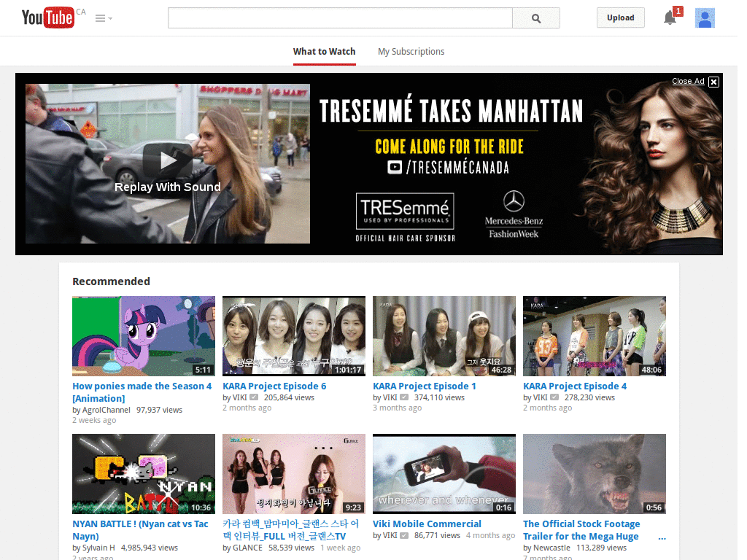Close the ad with the X icon

pyautogui.click(x=713, y=82)
